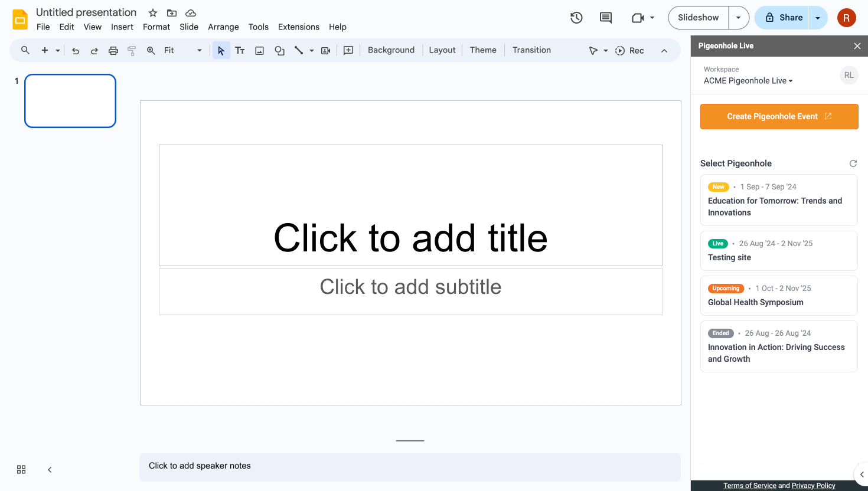
Task: Click the subtitle placeholder text
Action: coord(410,287)
